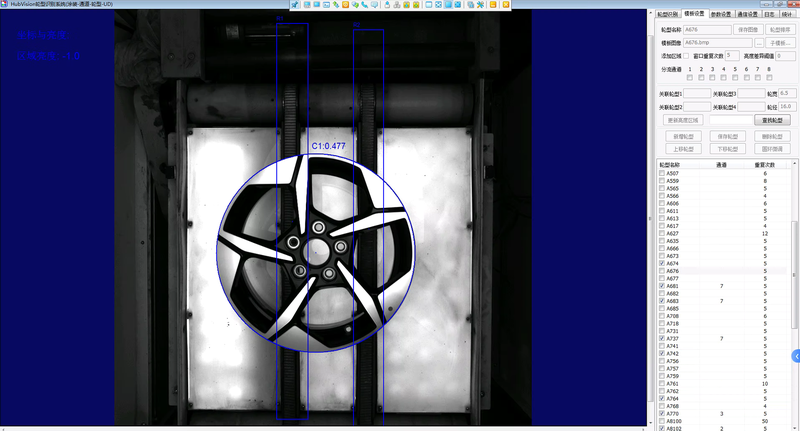Click the speech bubble chat icon
Image resolution: width=800 pixels, height=431 pixels.
(374, 5)
